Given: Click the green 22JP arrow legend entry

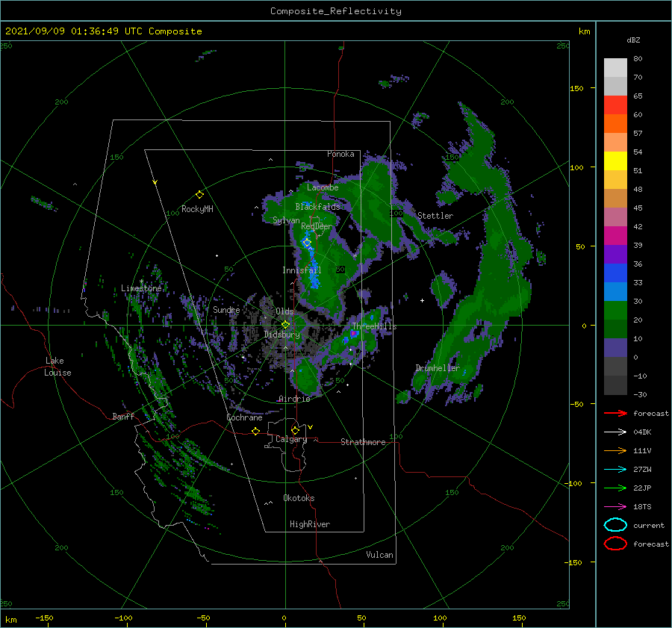Looking at the screenshot, I should click(x=615, y=488).
